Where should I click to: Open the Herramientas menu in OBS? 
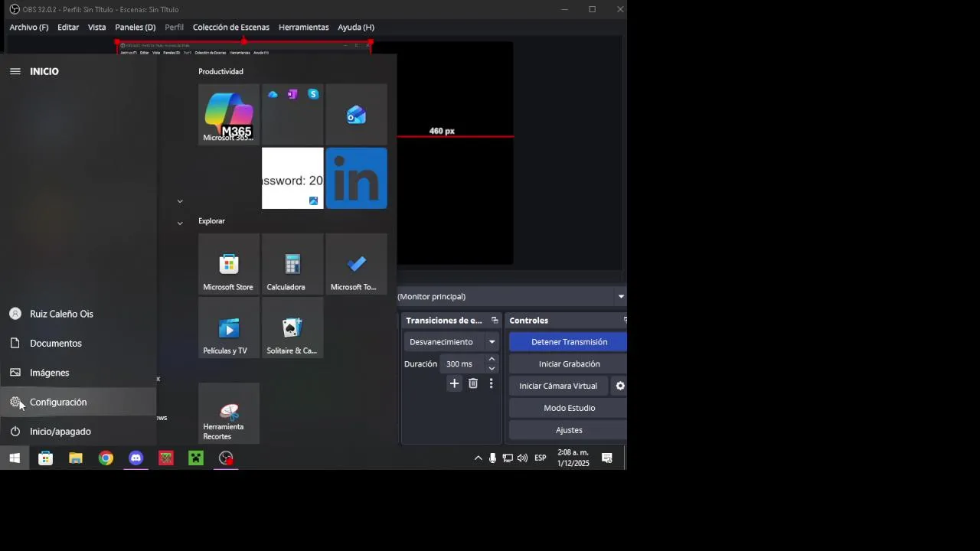(x=304, y=28)
